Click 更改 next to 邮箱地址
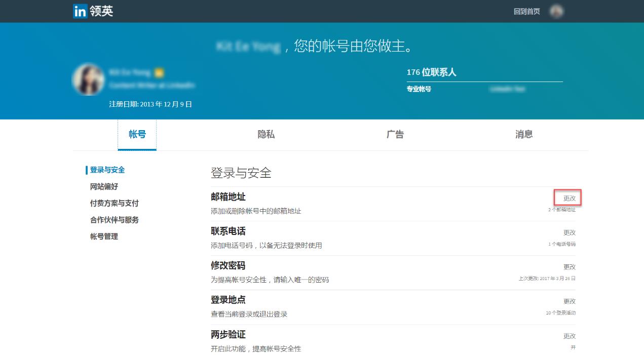The image size is (644, 355). pos(569,198)
